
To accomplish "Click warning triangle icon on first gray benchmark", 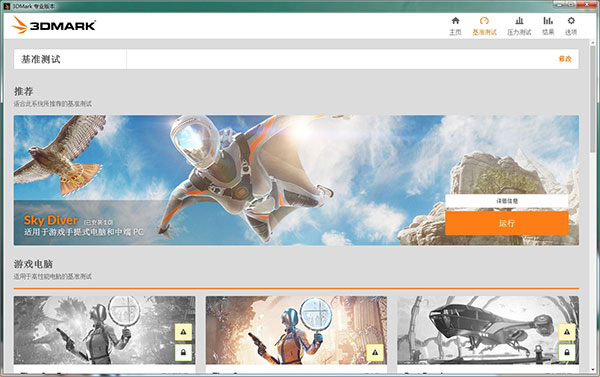I will pyautogui.click(x=183, y=332).
